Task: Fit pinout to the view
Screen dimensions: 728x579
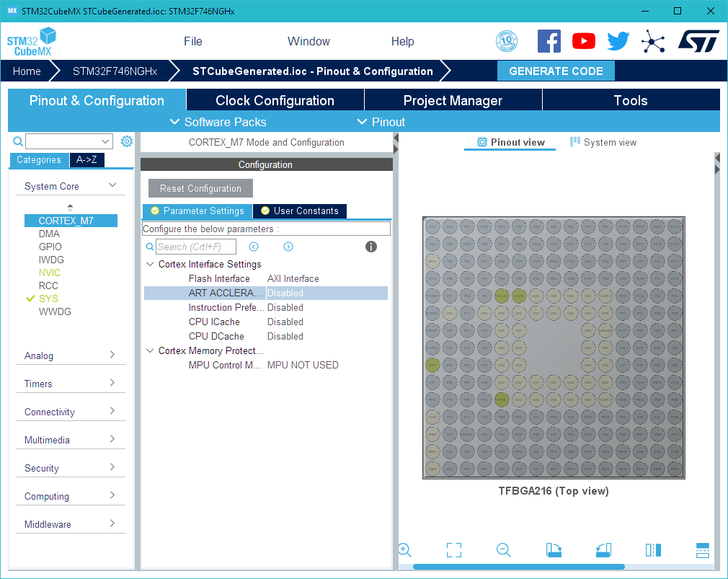Action: (x=454, y=550)
